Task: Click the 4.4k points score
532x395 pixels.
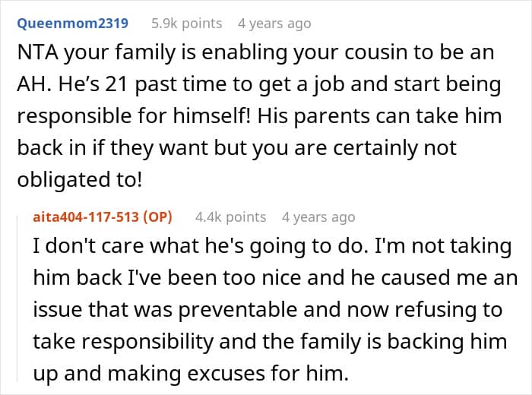Action: (x=230, y=217)
